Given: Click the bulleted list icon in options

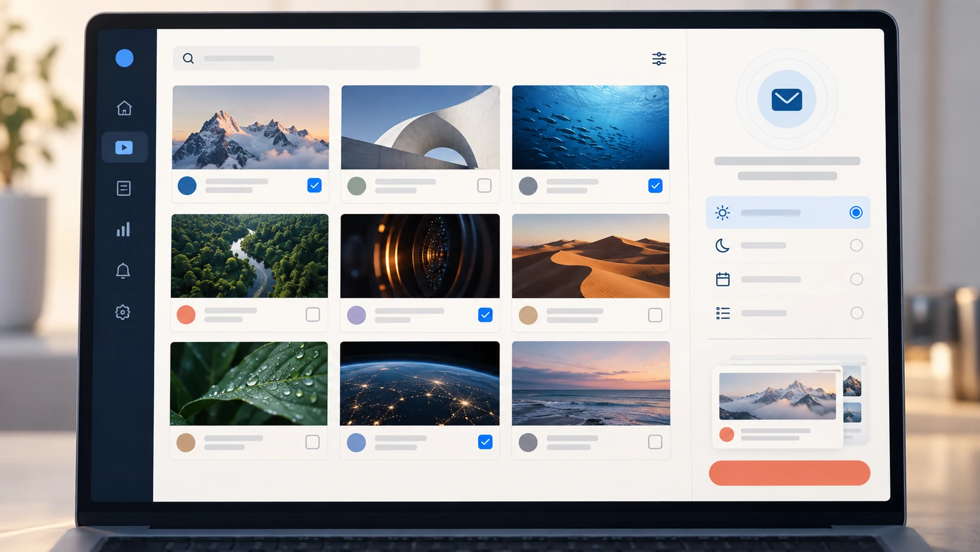Looking at the screenshot, I should point(723,313).
